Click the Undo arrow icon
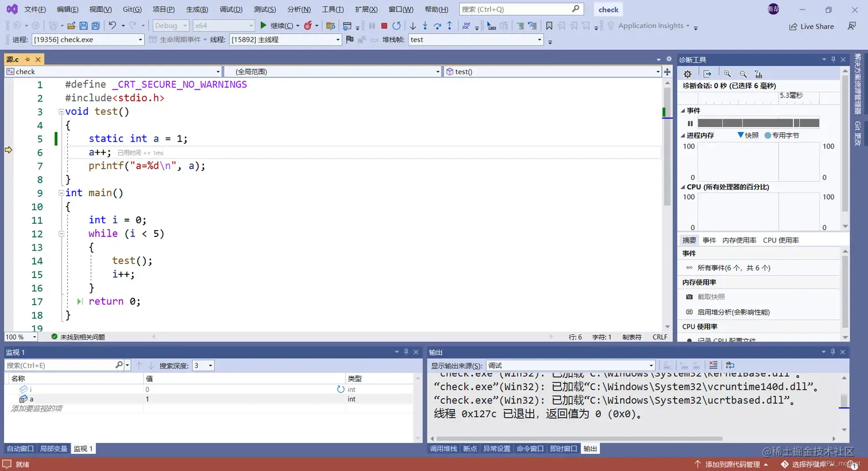The height and width of the screenshot is (471, 868). 113,25
